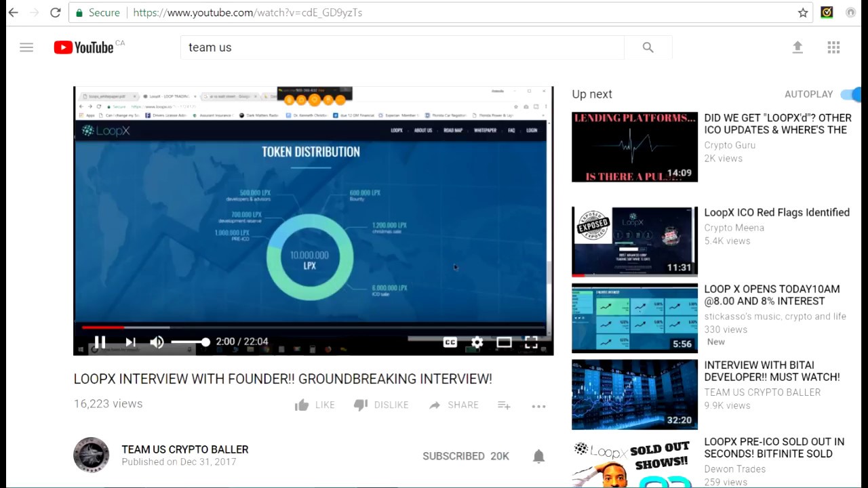The width and height of the screenshot is (868, 488).
Task: Open the TEAM US CRYPTO BALLER channel avatar
Action: click(x=91, y=455)
